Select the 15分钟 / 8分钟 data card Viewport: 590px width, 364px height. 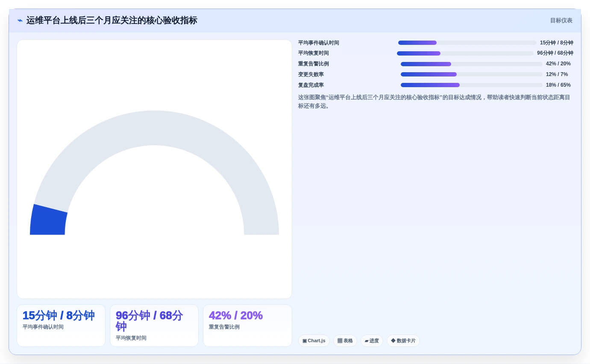point(61,326)
